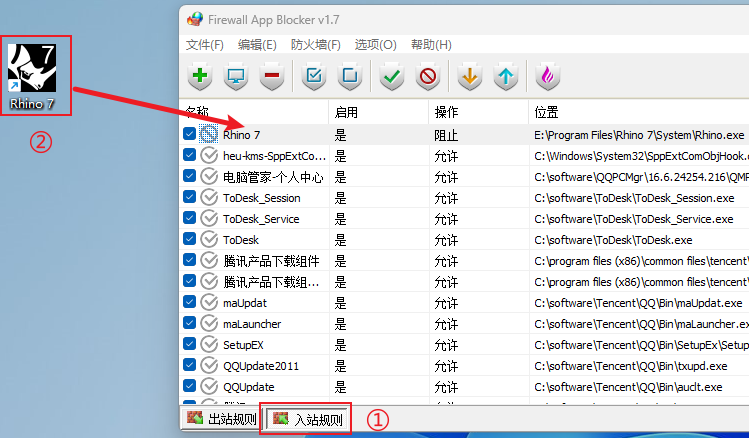Click the red Block toolbar icon
This screenshot has width=749, height=438.
[428, 76]
